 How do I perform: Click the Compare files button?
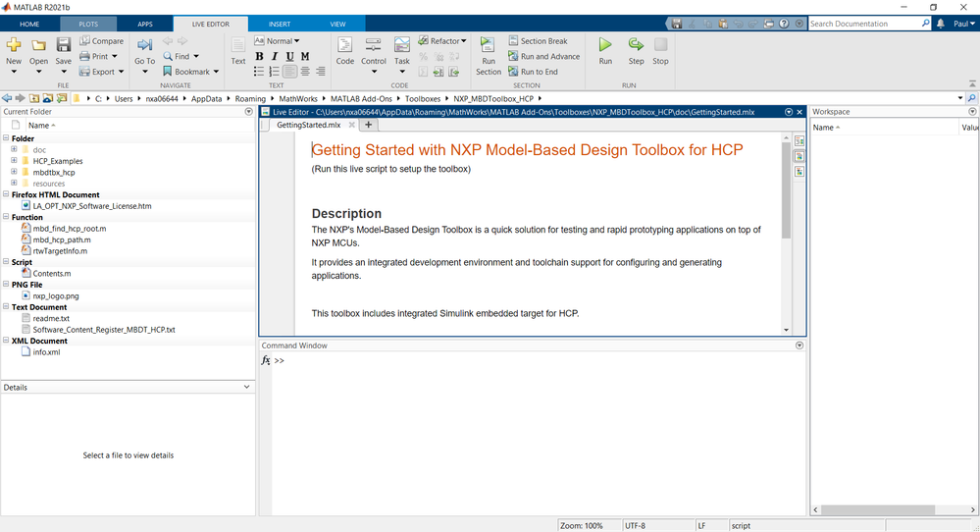(x=101, y=40)
